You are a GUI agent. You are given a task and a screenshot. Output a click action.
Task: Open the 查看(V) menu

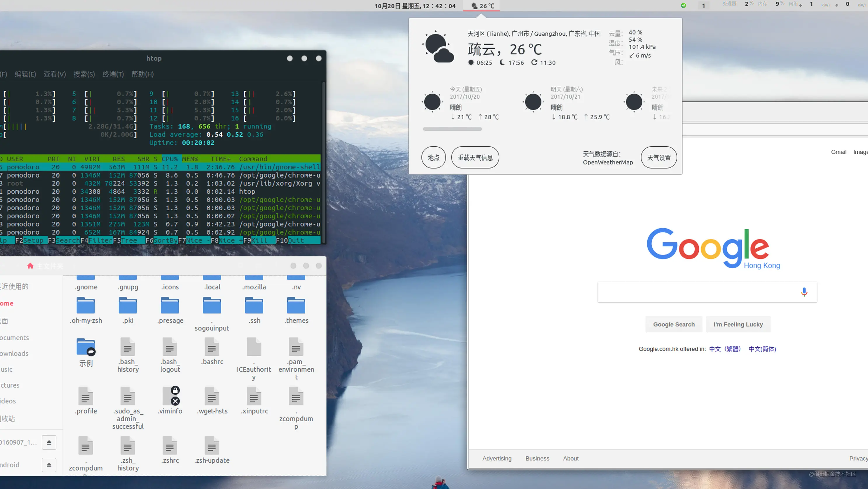click(x=55, y=74)
